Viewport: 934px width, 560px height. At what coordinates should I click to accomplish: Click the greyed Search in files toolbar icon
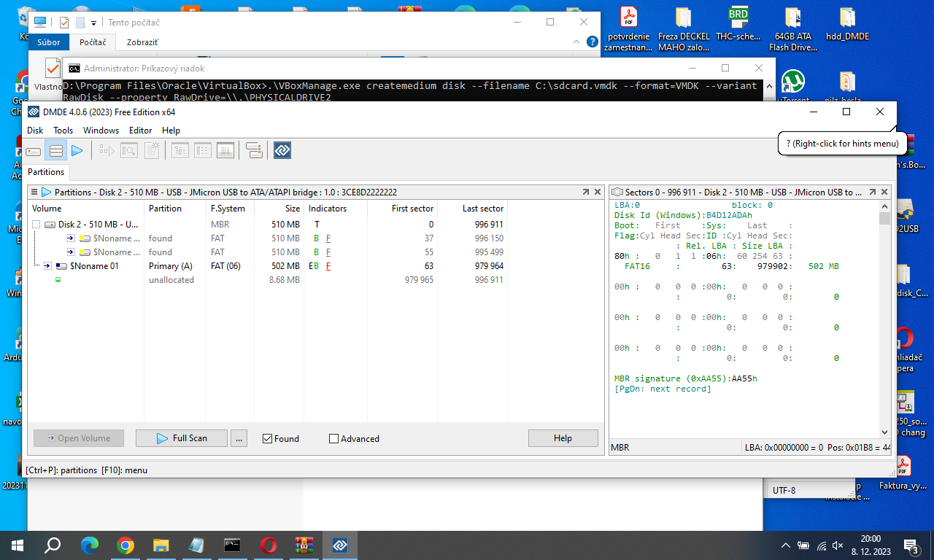coord(129,151)
